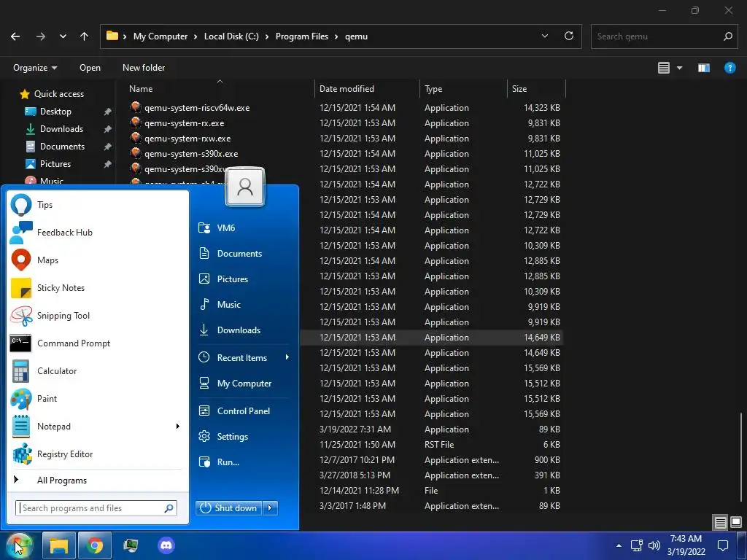Select qemu-system-riscv64w.exe

pos(197,108)
